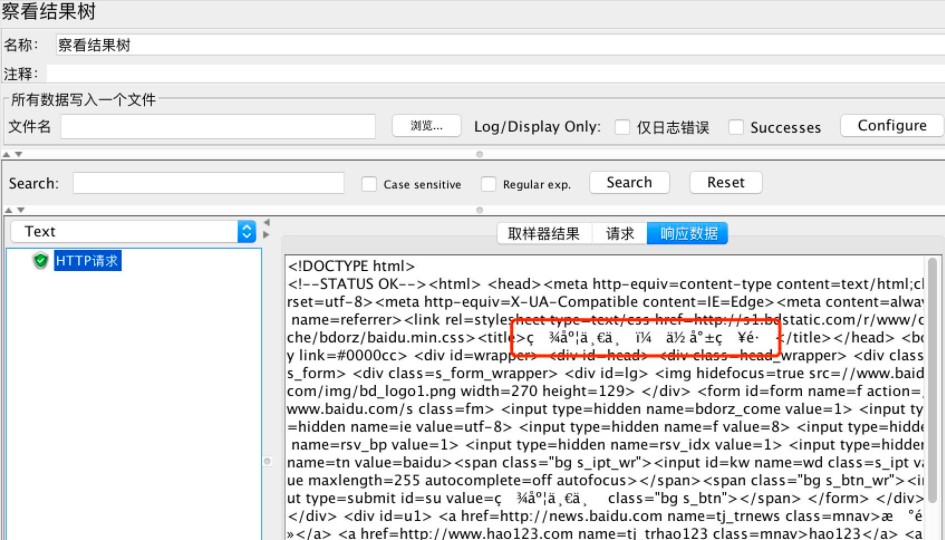Click the 浏览... browse button
The height and width of the screenshot is (540, 945).
pos(427,126)
